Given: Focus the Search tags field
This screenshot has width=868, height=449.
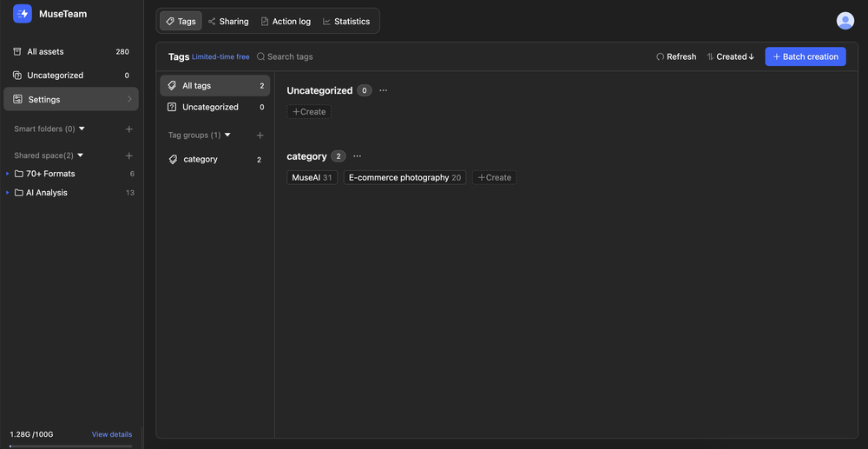Looking at the screenshot, I should 295,56.
